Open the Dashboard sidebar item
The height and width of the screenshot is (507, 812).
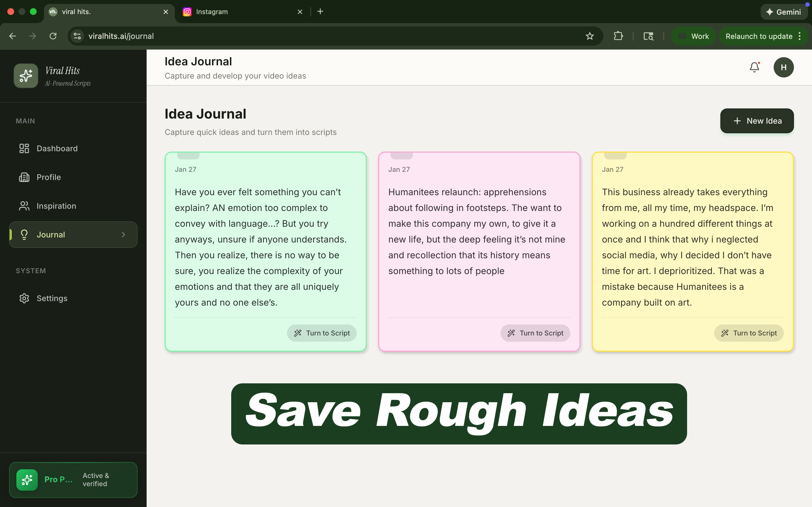pyautogui.click(x=57, y=148)
